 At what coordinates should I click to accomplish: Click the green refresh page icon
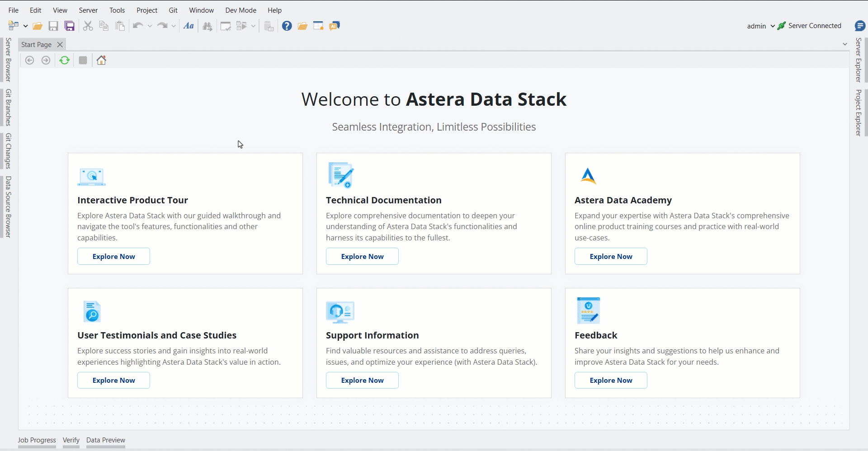tap(65, 60)
